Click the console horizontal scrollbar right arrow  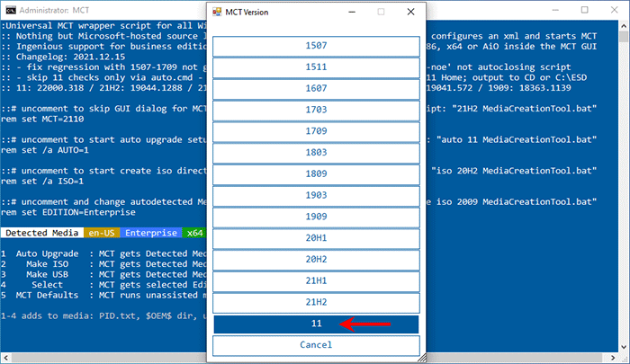[613, 357]
